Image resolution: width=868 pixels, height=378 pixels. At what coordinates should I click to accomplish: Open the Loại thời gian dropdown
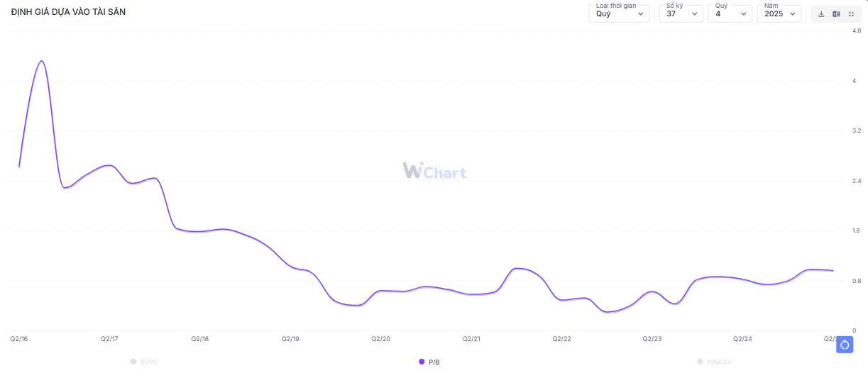coord(619,13)
